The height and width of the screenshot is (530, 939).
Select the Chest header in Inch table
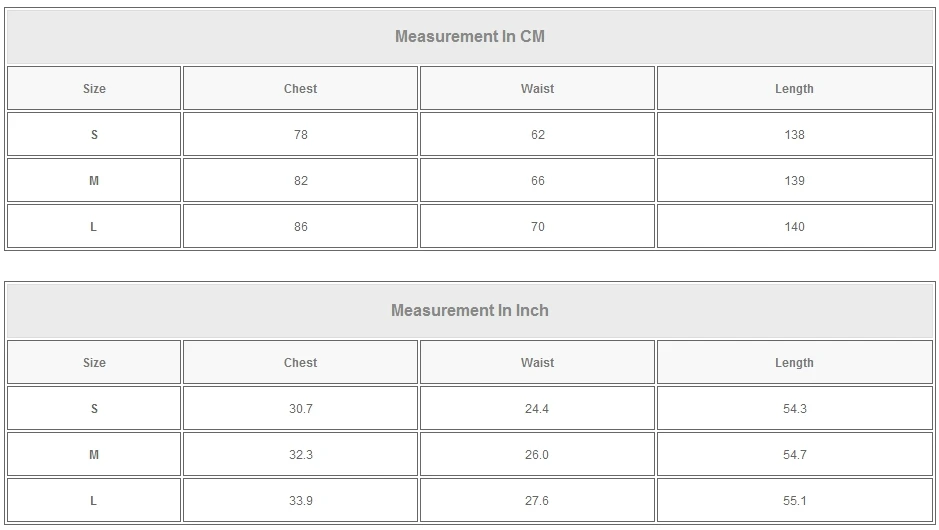[x=300, y=363]
